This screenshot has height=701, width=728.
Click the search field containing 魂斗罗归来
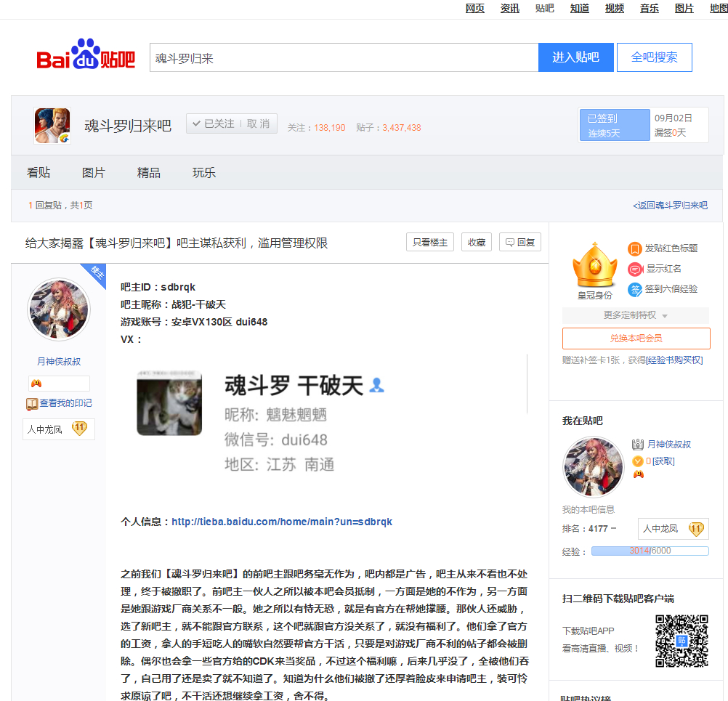point(344,57)
